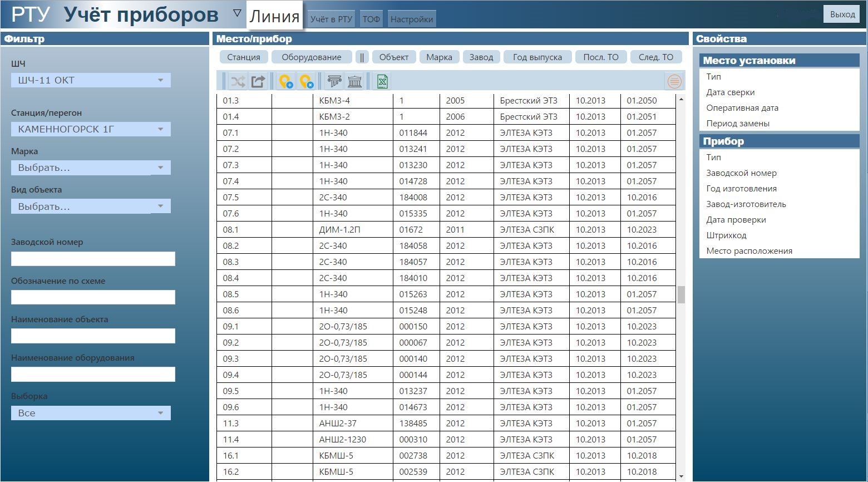Expand the Марка dropdown
The image size is (868, 482).
(x=91, y=168)
